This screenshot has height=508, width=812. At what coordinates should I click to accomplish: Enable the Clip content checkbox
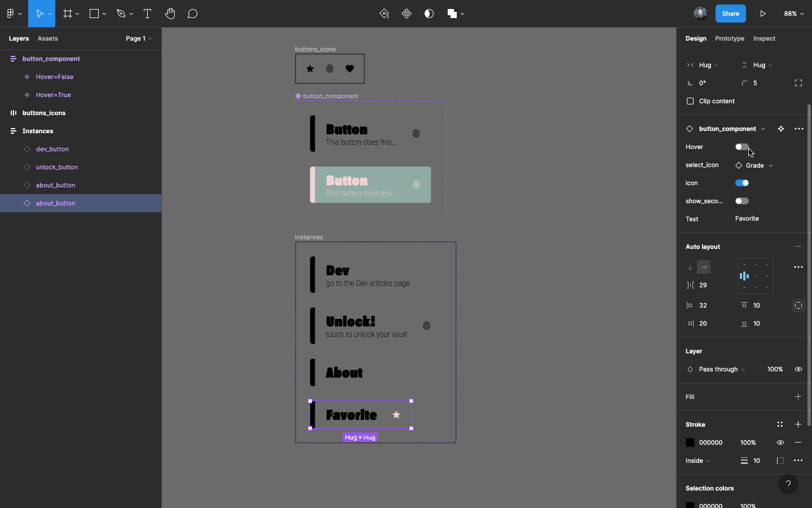(x=690, y=101)
